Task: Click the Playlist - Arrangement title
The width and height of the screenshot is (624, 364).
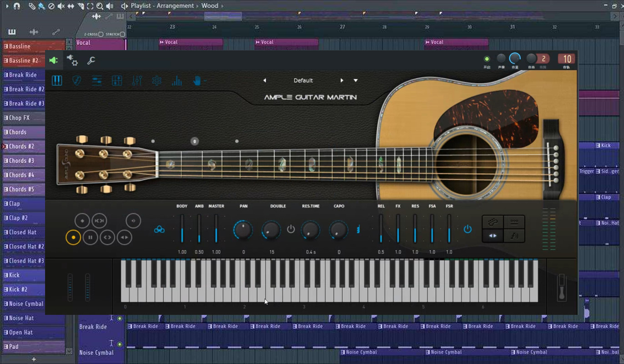Action: [163, 6]
